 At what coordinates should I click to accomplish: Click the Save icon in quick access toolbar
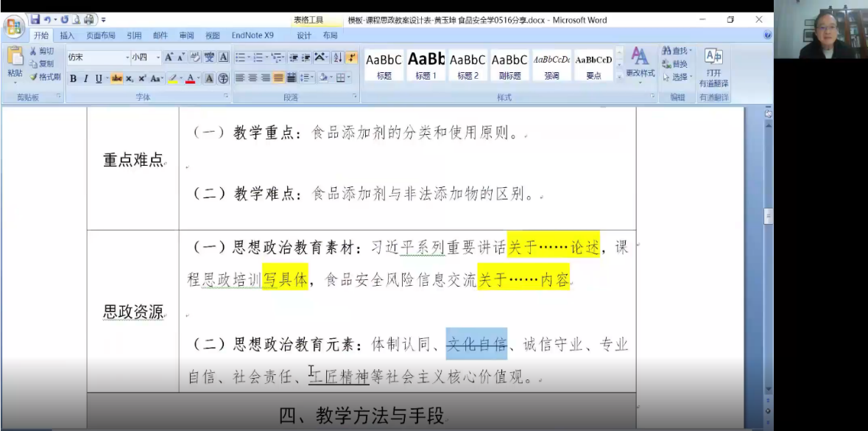coord(35,19)
